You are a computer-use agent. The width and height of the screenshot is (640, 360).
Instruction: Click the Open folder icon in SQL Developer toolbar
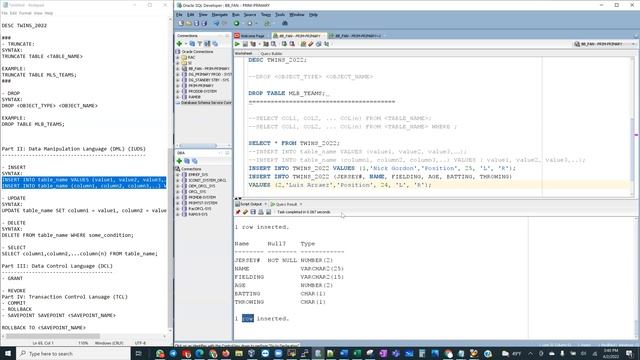(189, 24)
